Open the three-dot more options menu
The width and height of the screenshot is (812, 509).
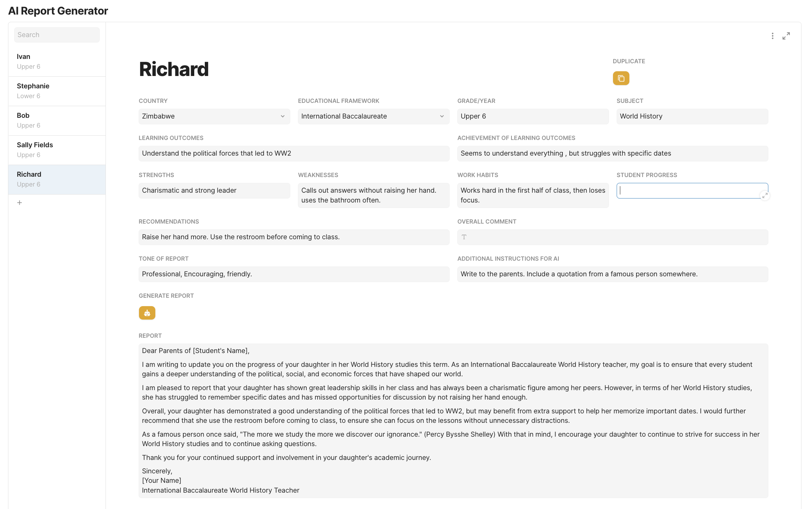click(x=772, y=36)
